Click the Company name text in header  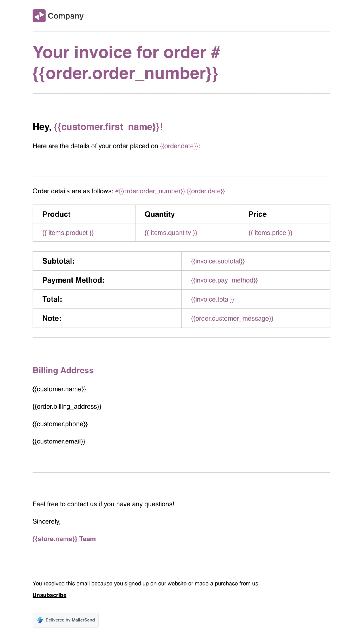(66, 16)
